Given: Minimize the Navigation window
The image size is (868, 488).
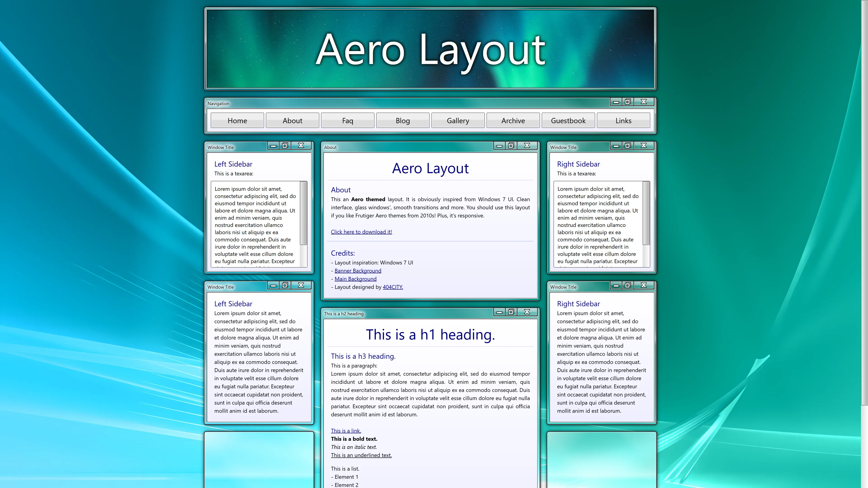Looking at the screenshot, I should [616, 101].
